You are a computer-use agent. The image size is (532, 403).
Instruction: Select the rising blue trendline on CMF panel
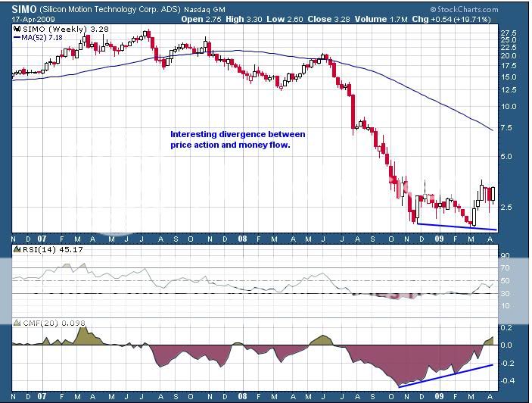(x=446, y=376)
